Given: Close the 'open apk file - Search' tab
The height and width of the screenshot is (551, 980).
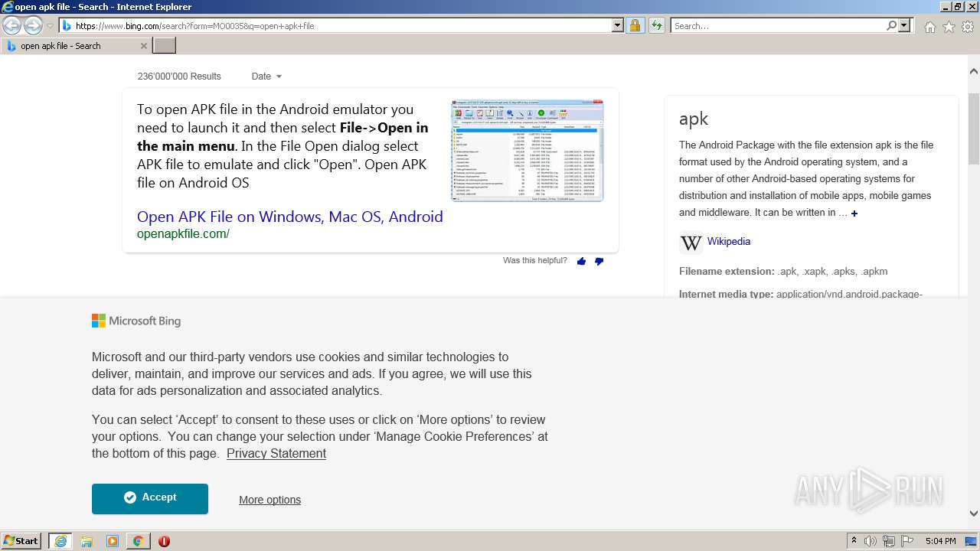Looking at the screenshot, I should tap(143, 46).
